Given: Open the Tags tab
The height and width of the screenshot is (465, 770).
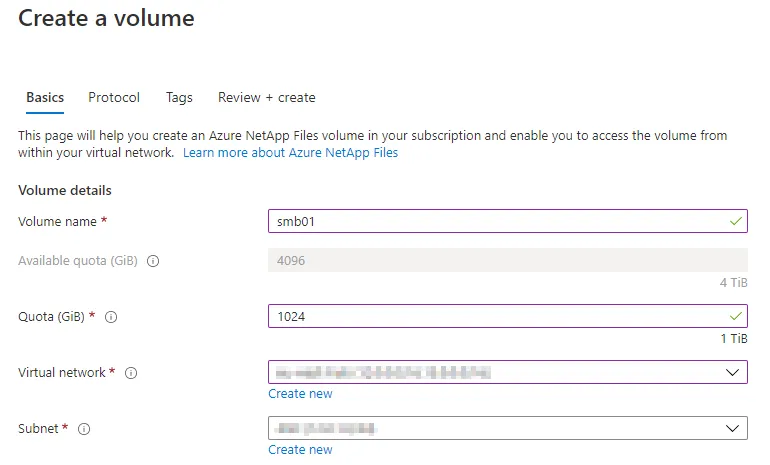Looking at the screenshot, I should point(179,98).
